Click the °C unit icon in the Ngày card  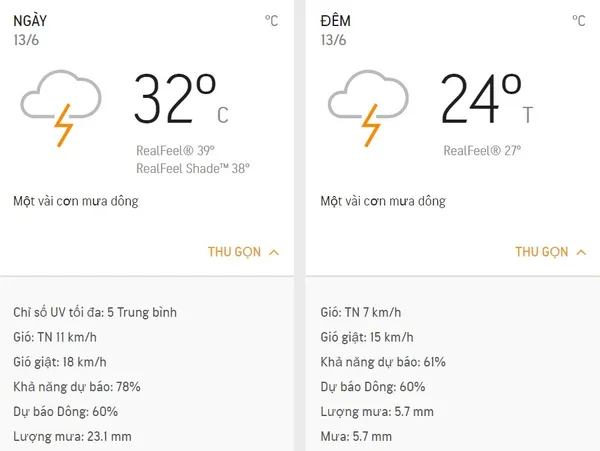click(x=272, y=21)
